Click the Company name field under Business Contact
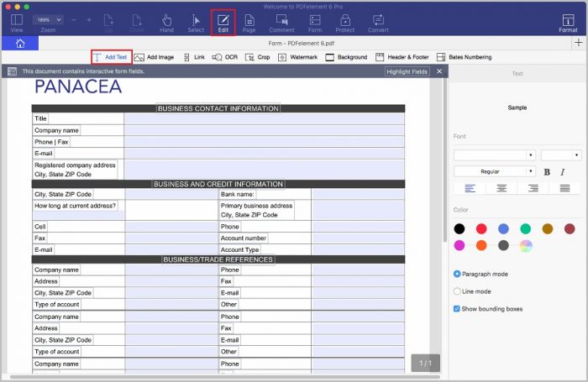The image size is (588, 382). pyautogui.click(x=264, y=130)
